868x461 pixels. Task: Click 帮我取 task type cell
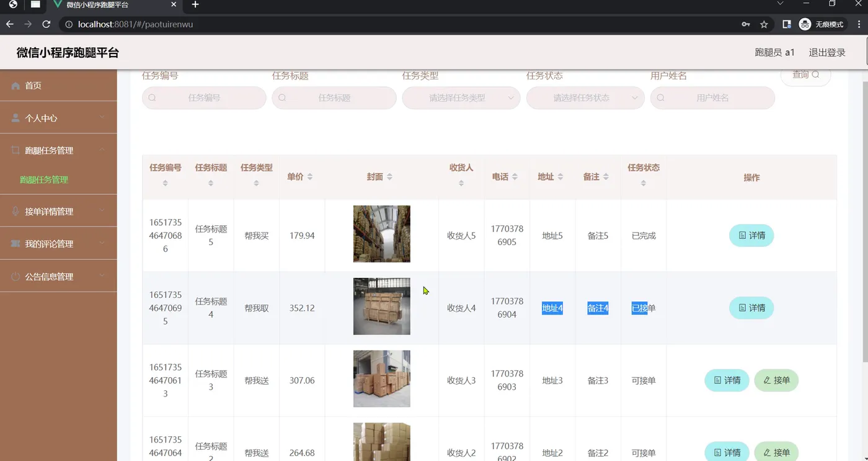(x=257, y=308)
